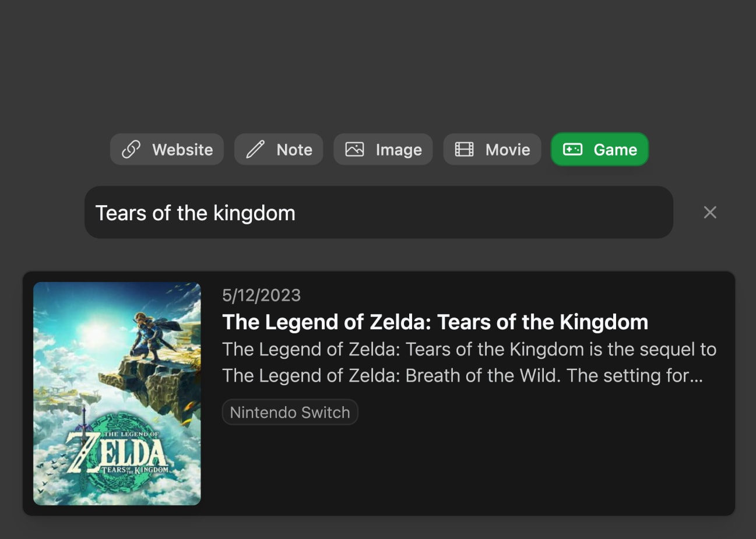The image size is (756, 539).
Task: Click the Nintendo Switch platform tag
Action: click(x=290, y=413)
